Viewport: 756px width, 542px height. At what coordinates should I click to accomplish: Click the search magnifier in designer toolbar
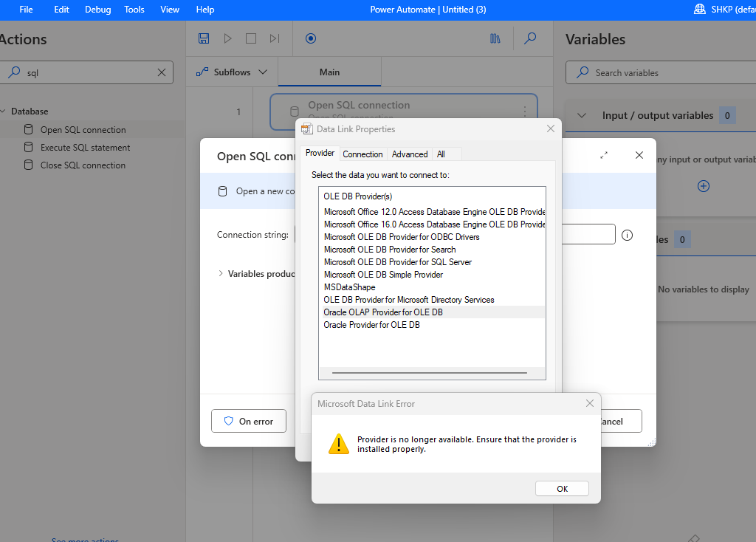(x=530, y=38)
